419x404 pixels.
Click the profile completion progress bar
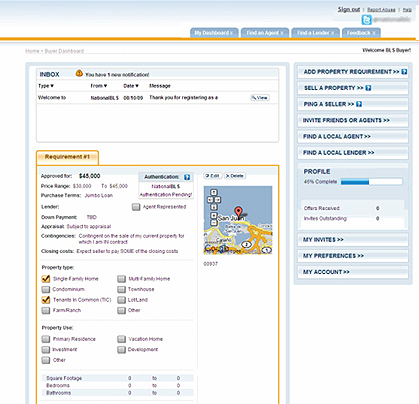pyautogui.click(x=371, y=182)
